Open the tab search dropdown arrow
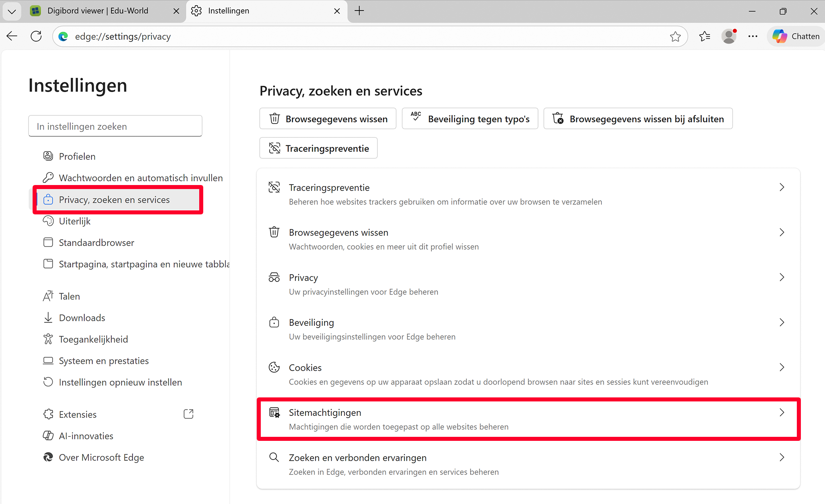This screenshot has height=504, width=825. pos(12,11)
